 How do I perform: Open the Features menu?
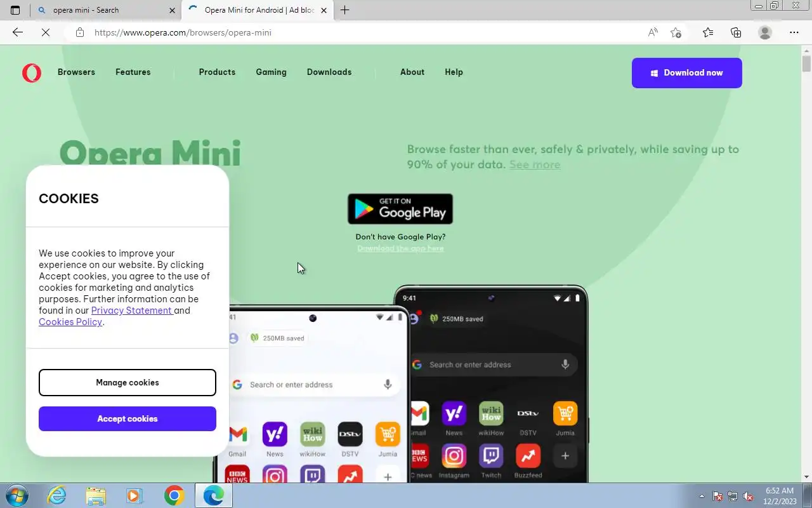coord(133,72)
